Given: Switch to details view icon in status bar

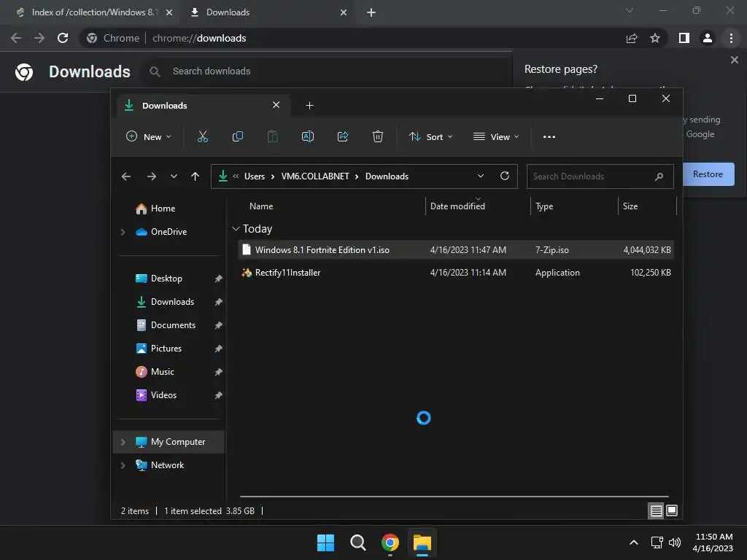Looking at the screenshot, I should pyautogui.click(x=656, y=511).
